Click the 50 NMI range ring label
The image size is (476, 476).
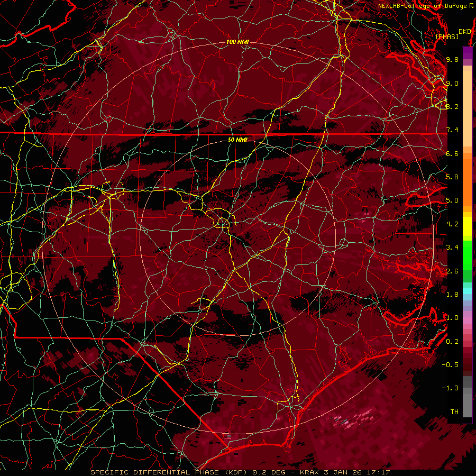point(237,140)
